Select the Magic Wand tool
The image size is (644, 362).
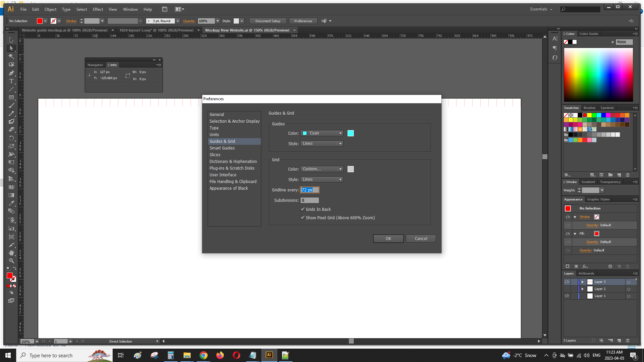[x=11, y=56]
